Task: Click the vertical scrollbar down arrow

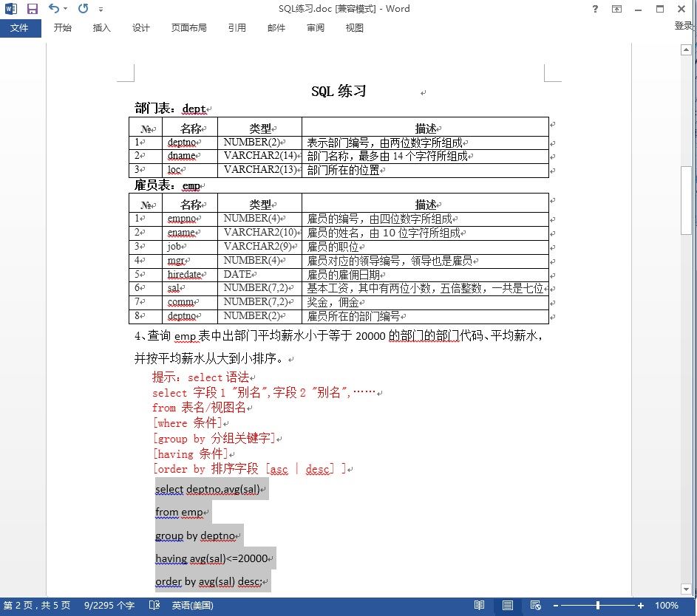Action: pyautogui.click(x=686, y=589)
